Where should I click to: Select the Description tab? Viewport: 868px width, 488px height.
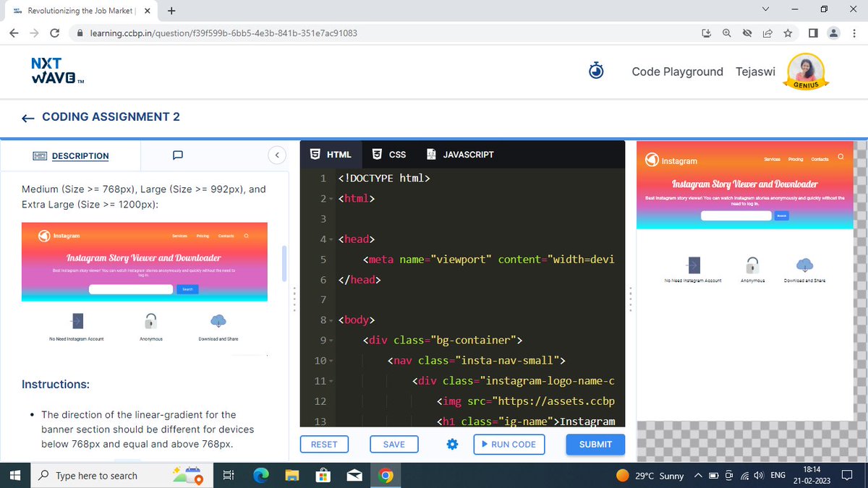[71, 156]
